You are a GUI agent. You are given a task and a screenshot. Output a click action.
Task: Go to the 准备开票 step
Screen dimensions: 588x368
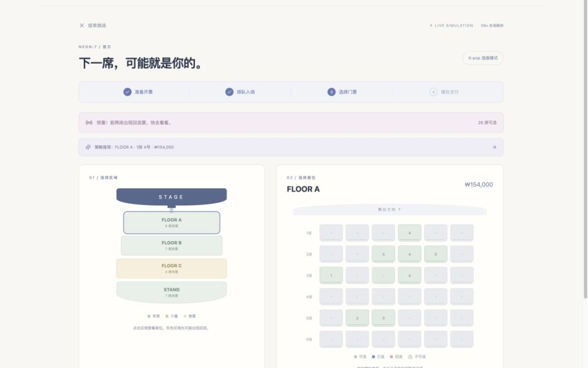138,92
